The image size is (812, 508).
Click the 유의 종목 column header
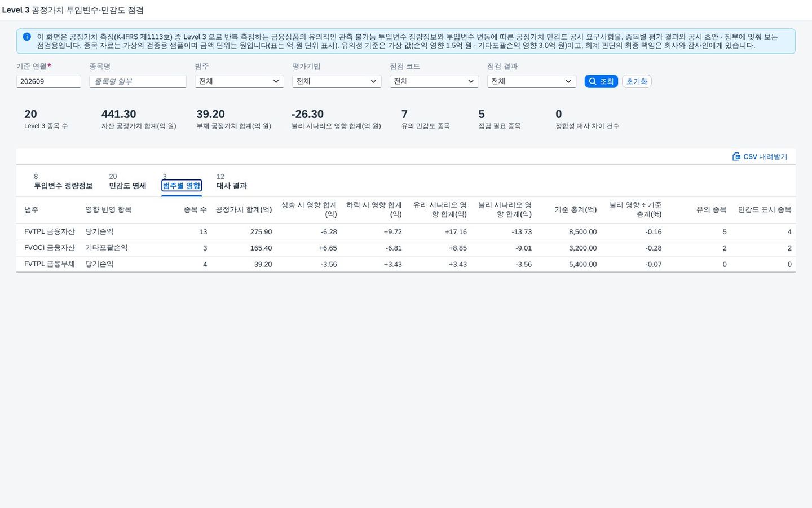(x=711, y=209)
